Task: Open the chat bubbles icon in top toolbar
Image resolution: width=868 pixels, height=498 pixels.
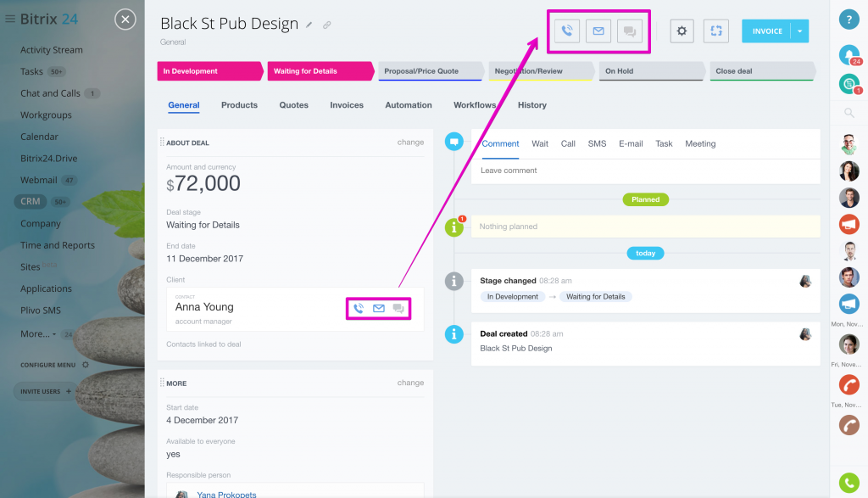Action: [630, 31]
